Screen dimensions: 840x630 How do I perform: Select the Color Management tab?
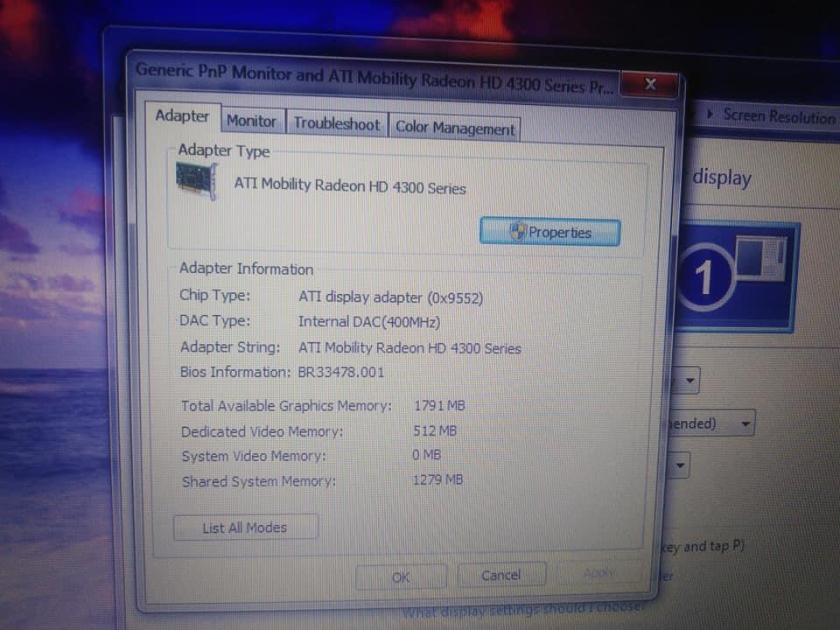click(455, 128)
